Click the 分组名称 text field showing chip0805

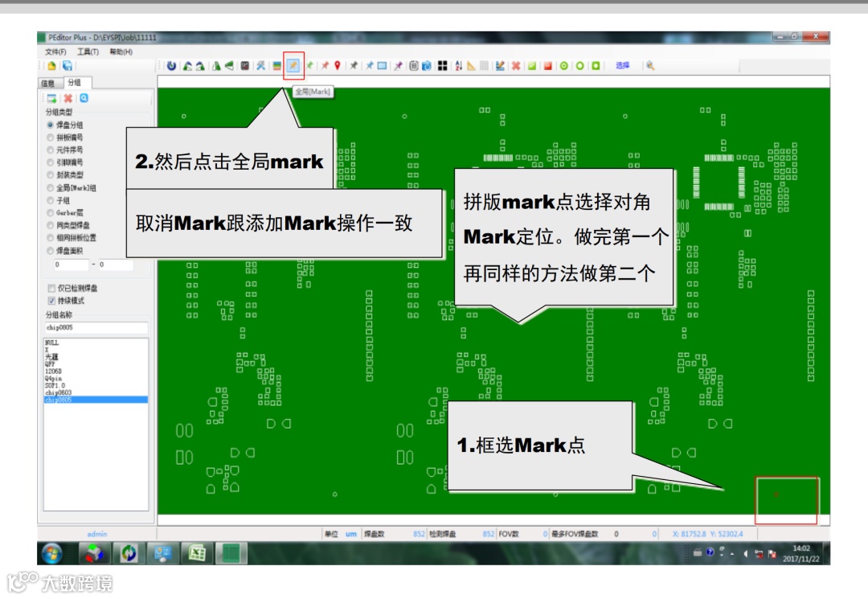[x=96, y=328]
